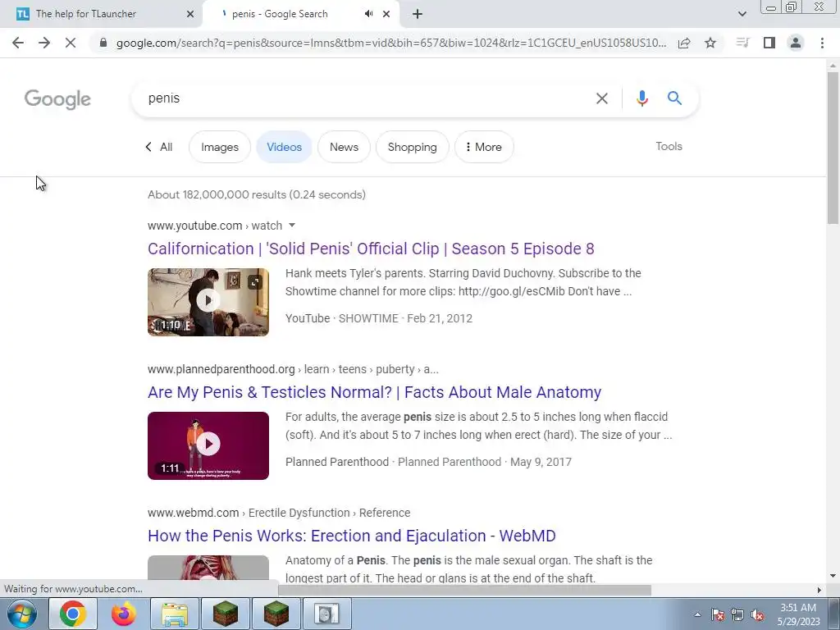Open the Windows Start menu

22,614
